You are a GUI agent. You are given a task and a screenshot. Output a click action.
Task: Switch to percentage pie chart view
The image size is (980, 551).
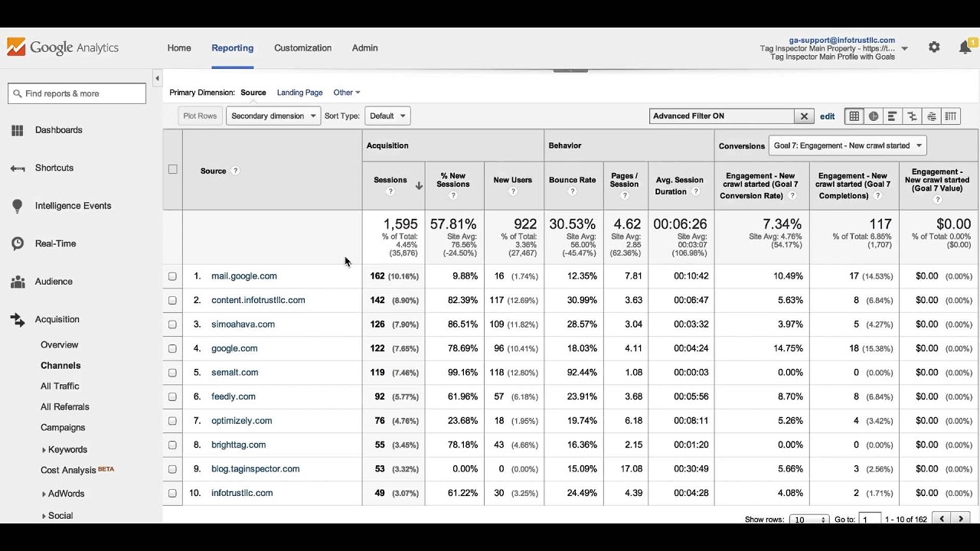click(x=874, y=116)
